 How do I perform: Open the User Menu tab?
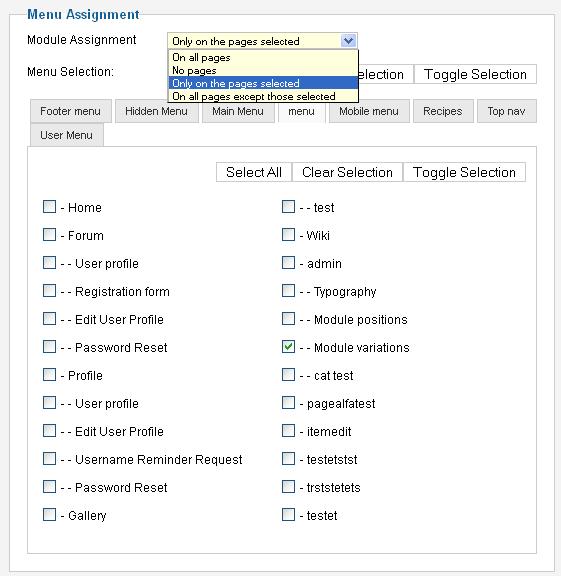pos(66,135)
